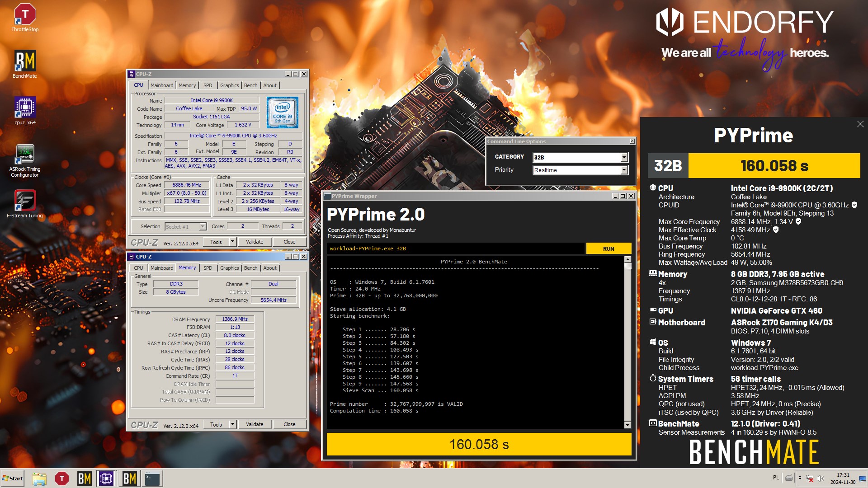Switch to ThrottleStop in the taskbar
The image size is (868, 488).
[62, 479]
